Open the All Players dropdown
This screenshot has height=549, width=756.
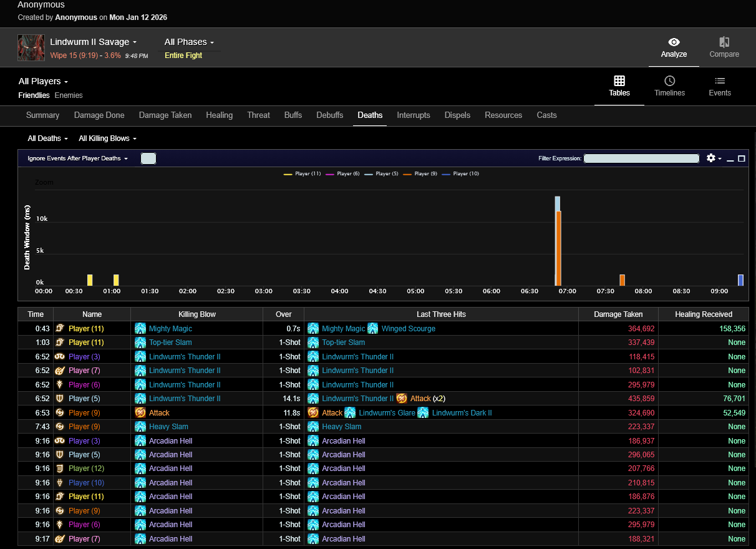tap(43, 81)
